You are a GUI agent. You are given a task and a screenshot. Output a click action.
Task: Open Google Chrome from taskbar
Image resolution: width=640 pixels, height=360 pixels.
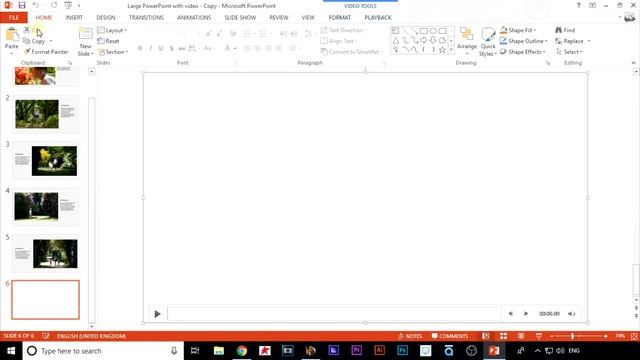(x=242, y=351)
